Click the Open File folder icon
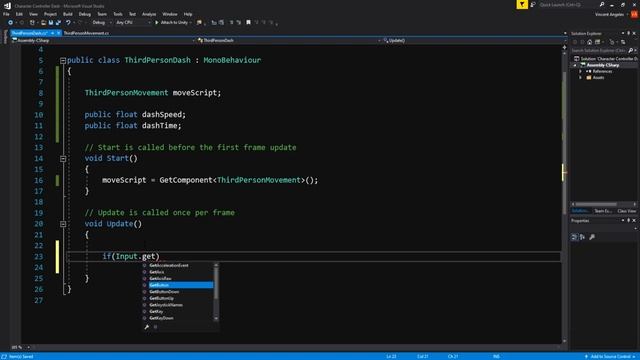640x360 pixels. click(43, 22)
